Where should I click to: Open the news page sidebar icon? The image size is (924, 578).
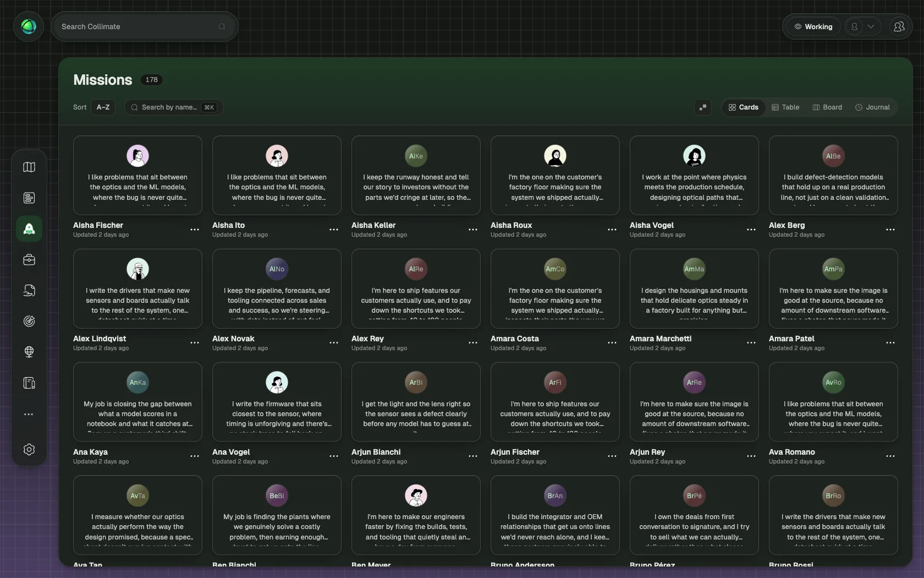click(29, 198)
